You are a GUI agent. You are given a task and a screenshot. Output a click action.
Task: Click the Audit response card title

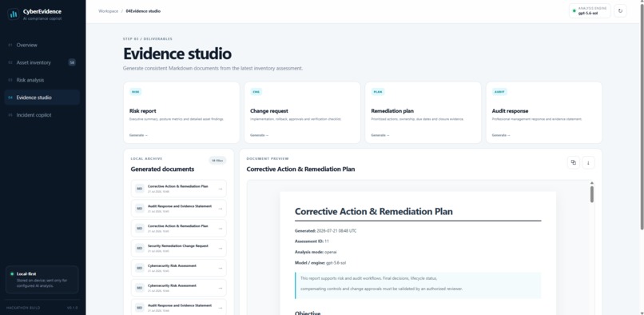pos(510,111)
